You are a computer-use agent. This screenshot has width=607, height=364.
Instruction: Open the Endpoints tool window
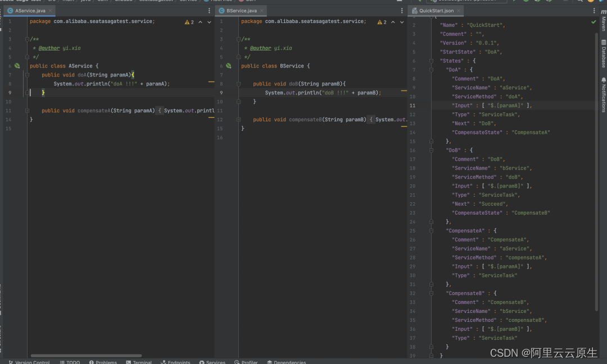click(175, 362)
